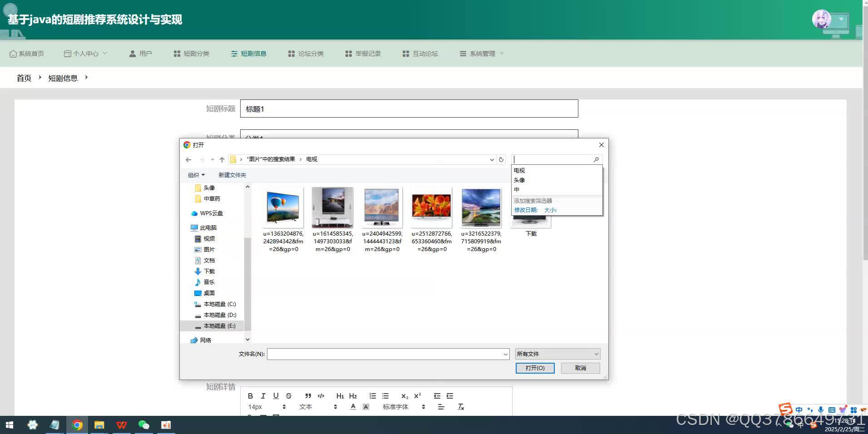Click the 打开(O) button

point(535,368)
